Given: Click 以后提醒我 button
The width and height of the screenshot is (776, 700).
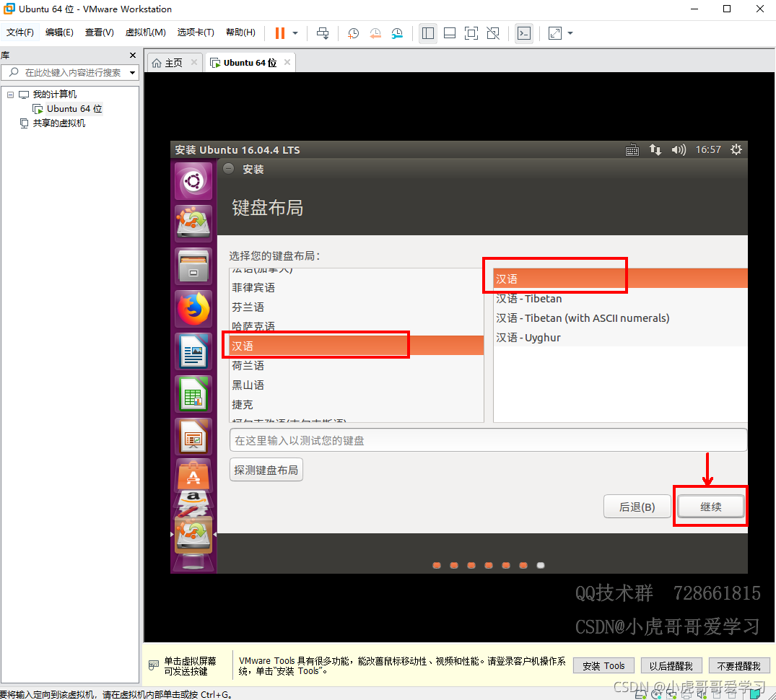Looking at the screenshot, I should pyautogui.click(x=671, y=666).
